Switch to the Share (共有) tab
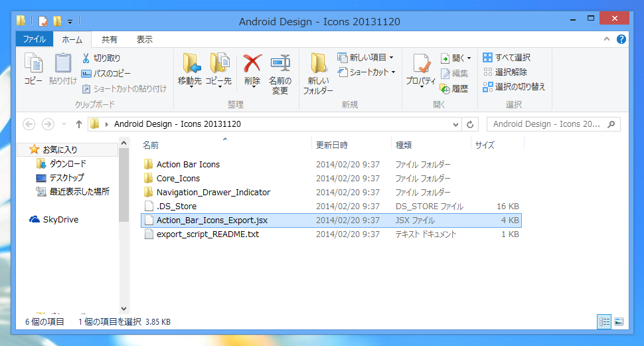Screen dimensions: 644x346 pyautogui.click(x=110, y=39)
